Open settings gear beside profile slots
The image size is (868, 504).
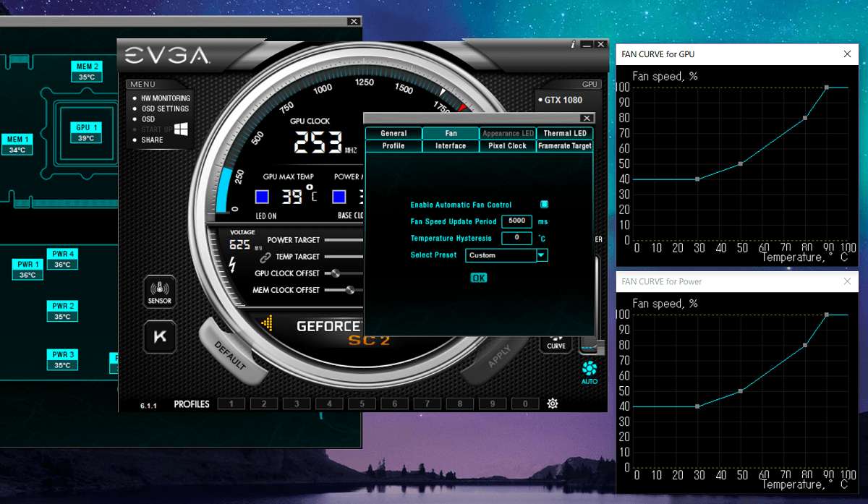[553, 403]
